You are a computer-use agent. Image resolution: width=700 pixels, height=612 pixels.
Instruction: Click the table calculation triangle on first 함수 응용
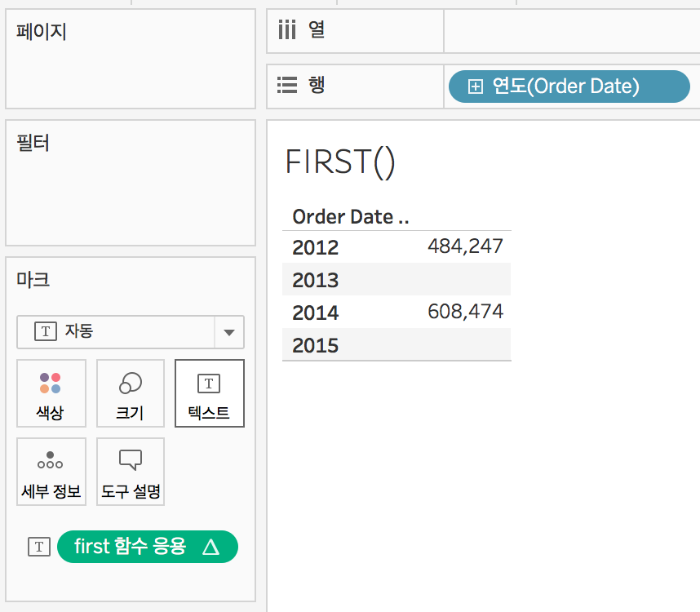(x=210, y=547)
